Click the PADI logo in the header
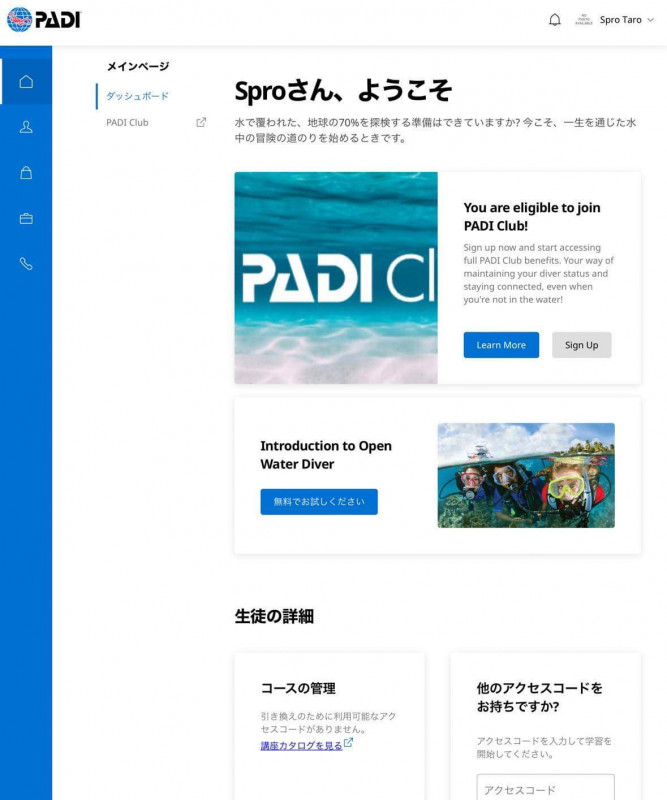Screen dimensions: 667x800 tap(44, 20)
